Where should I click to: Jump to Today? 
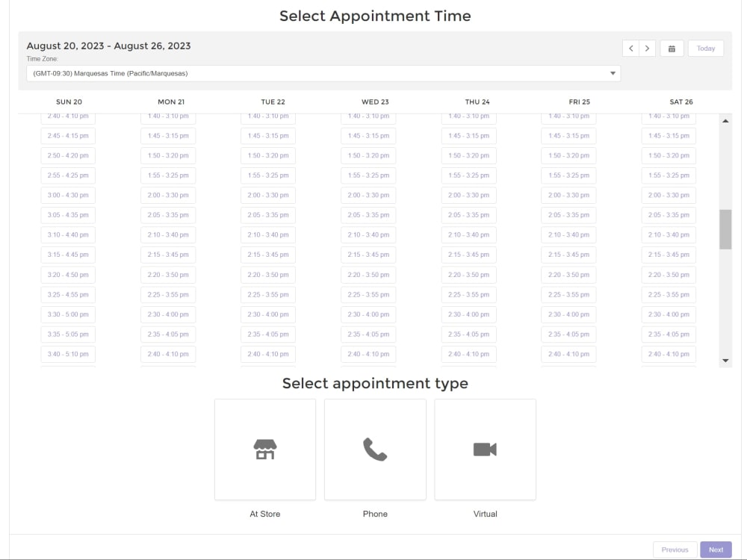pyautogui.click(x=706, y=48)
